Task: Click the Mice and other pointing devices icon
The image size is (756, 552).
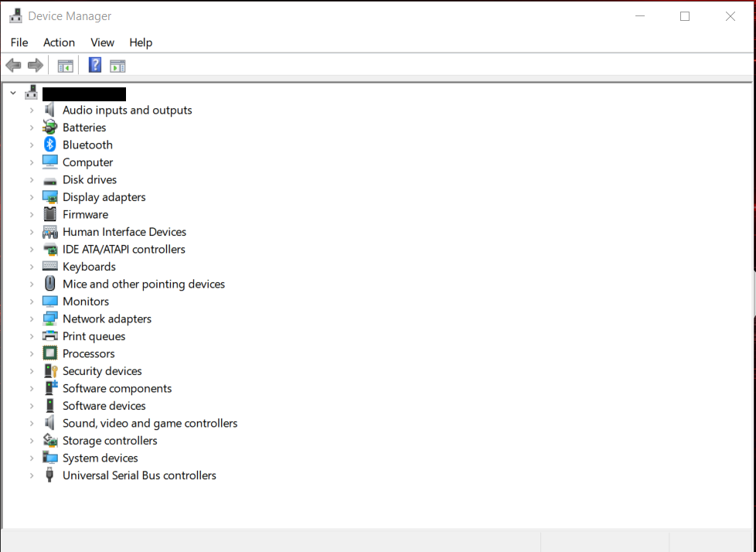Action: tap(49, 283)
